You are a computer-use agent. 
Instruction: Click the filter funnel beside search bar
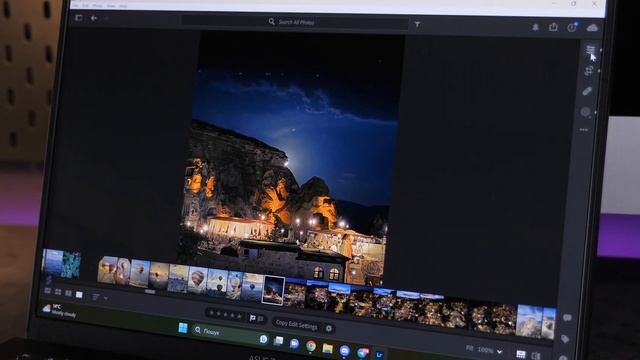(417, 24)
